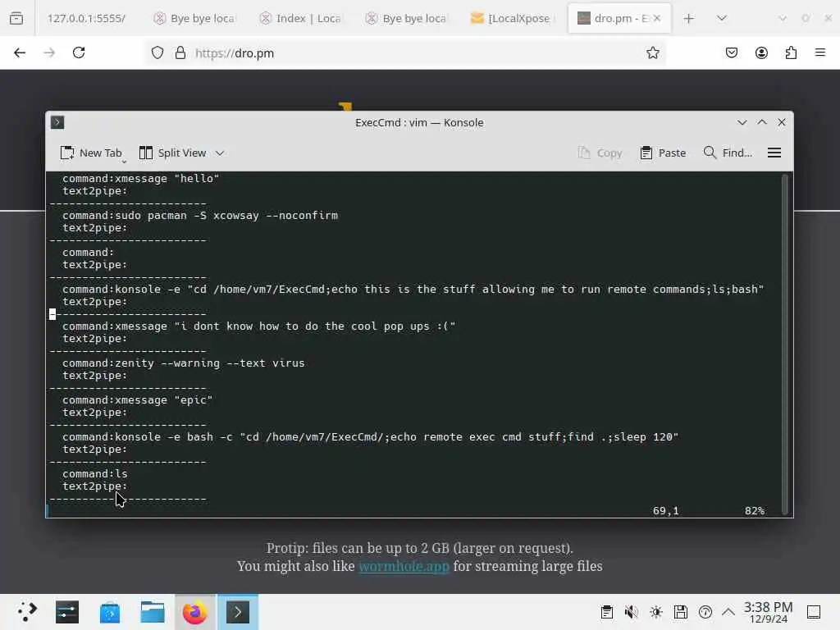Reload the dro.pm page
This screenshot has height=630, width=840.
pos(79,52)
